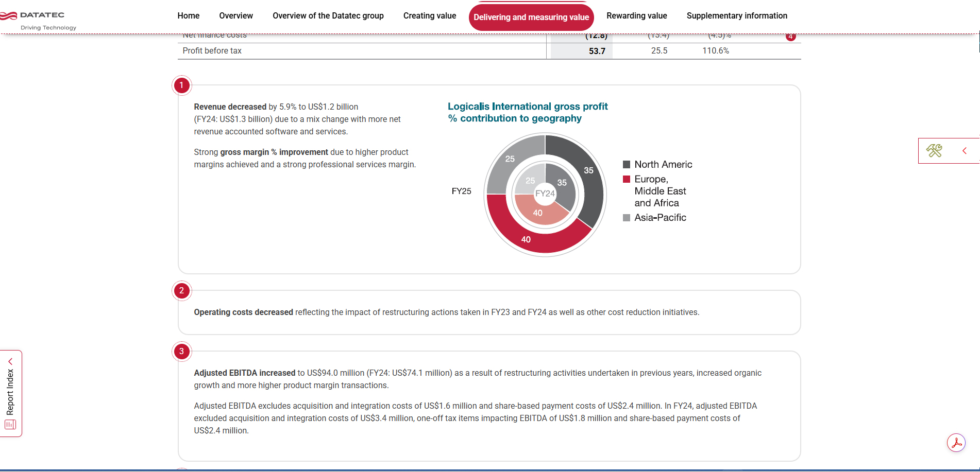This screenshot has width=980, height=472.
Task: Open the Home menu item
Action: [x=189, y=16]
